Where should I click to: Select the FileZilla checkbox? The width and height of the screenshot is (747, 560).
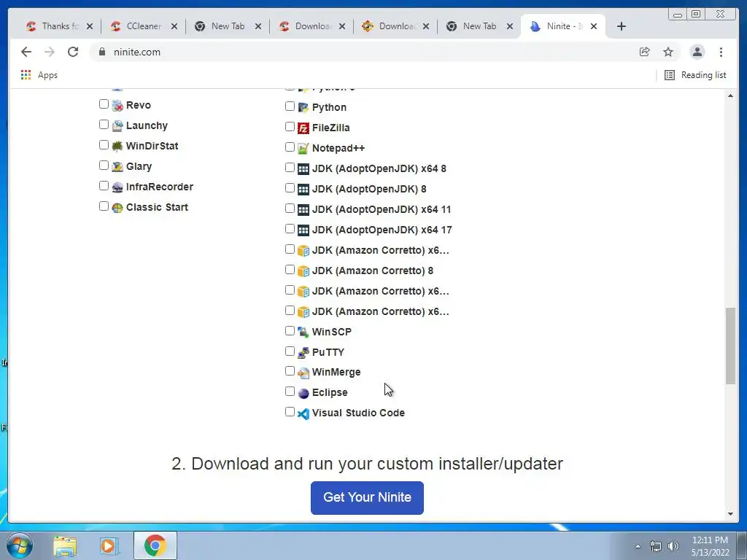[290, 127]
